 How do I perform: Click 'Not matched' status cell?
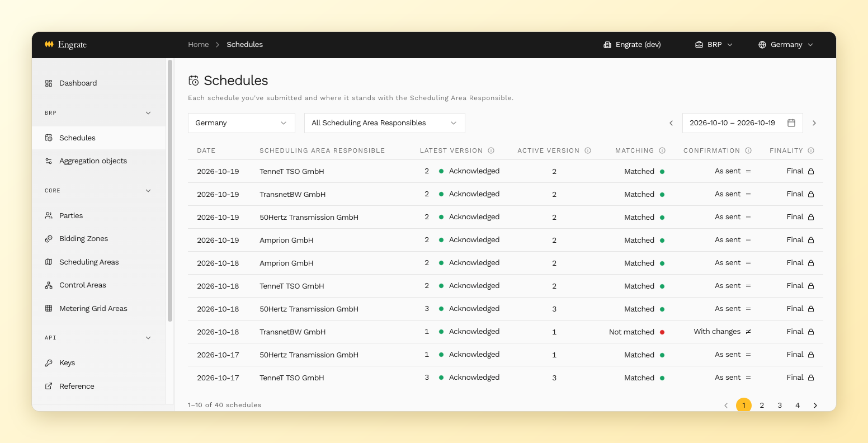(x=636, y=332)
